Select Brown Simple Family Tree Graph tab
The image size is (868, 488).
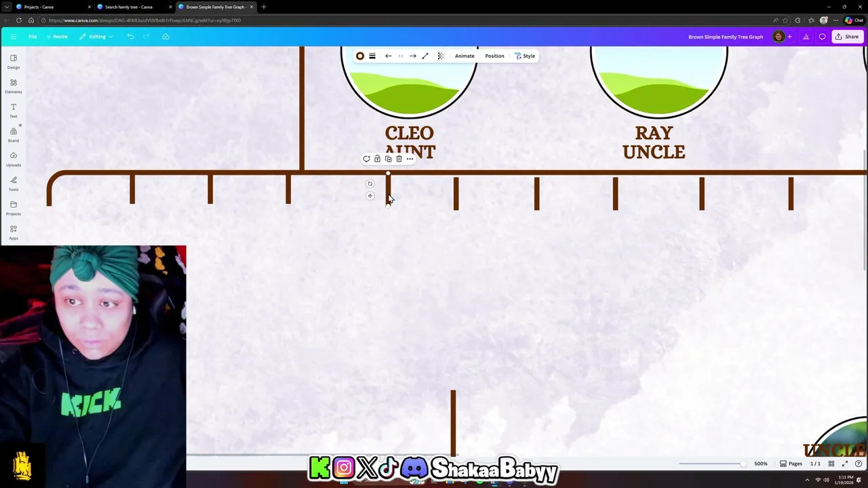[x=215, y=7]
